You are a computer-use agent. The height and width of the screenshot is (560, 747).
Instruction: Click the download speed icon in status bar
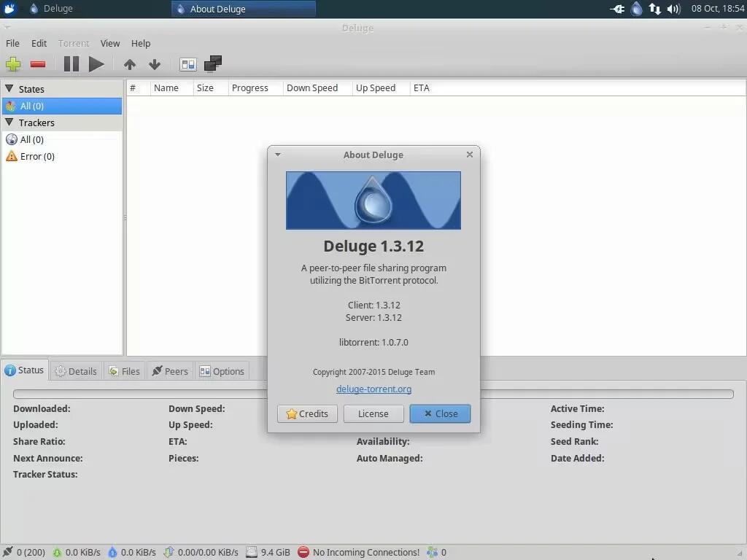coord(57,553)
